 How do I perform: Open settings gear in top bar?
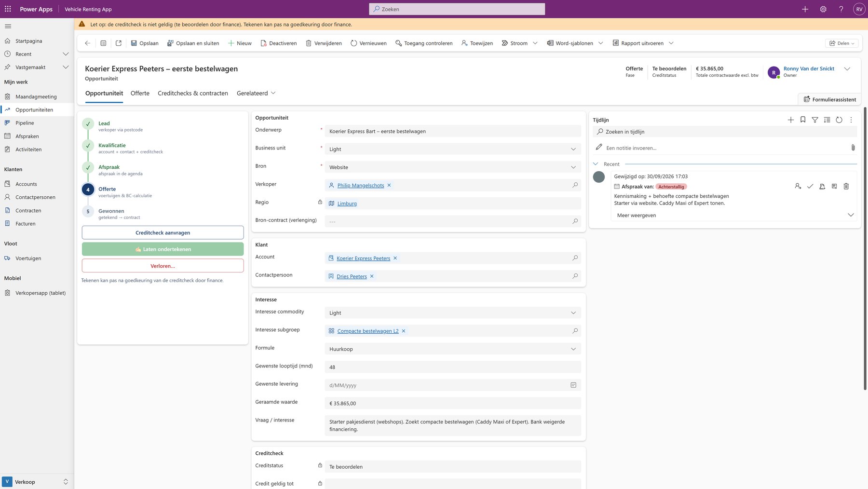click(823, 9)
